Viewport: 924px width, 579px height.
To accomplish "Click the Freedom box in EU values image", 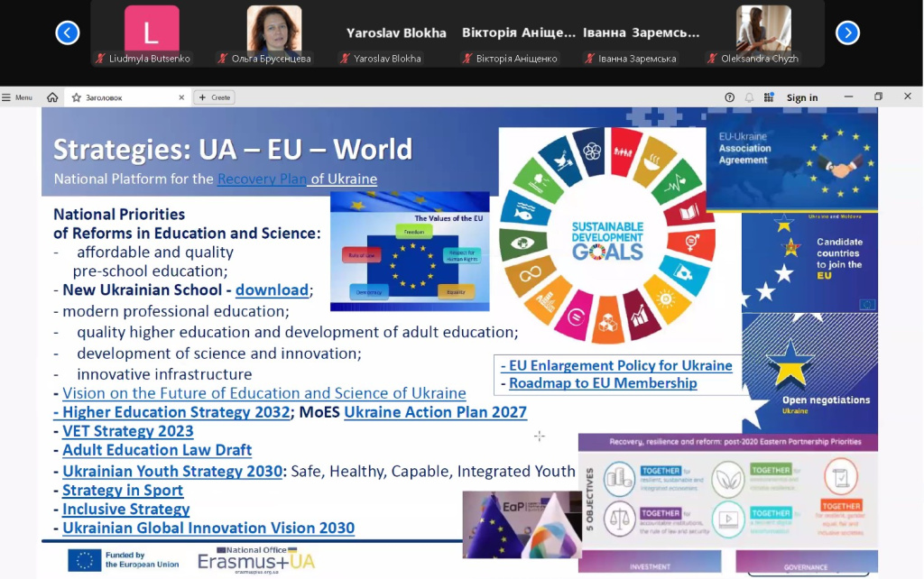I will 413,232.
